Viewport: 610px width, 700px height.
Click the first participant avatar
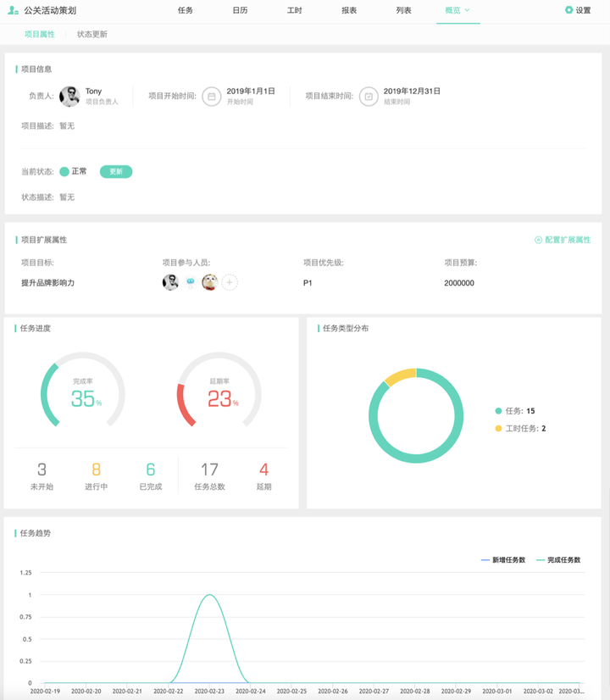(x=170, y=282)
